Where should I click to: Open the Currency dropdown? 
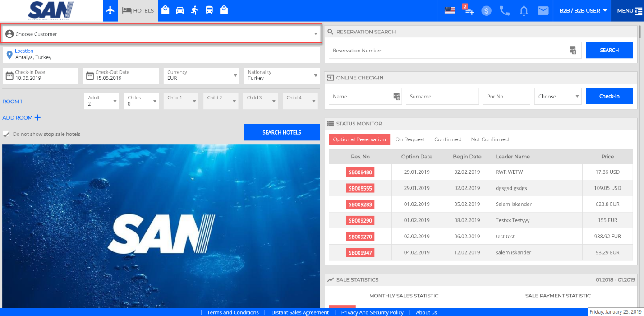[201, 75]
